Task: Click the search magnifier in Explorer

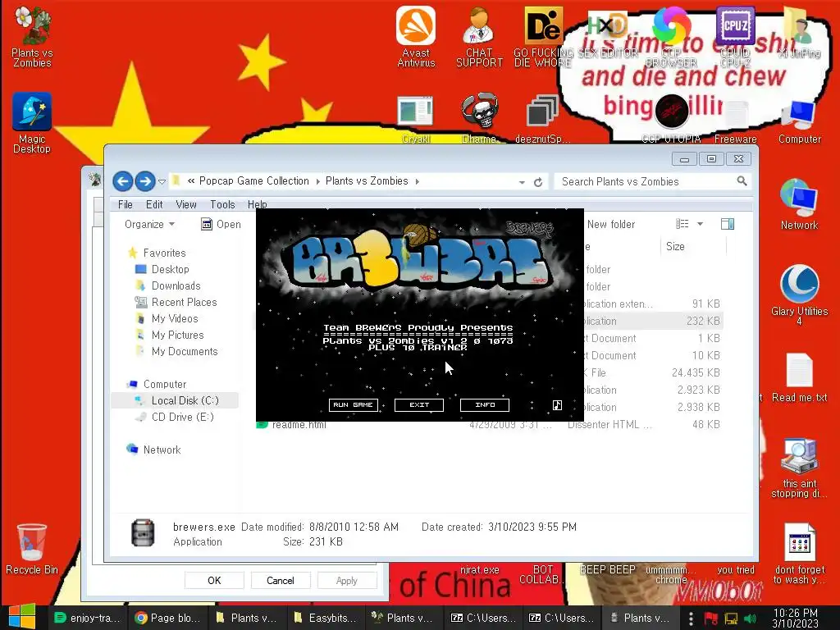Action: (742, 181)
